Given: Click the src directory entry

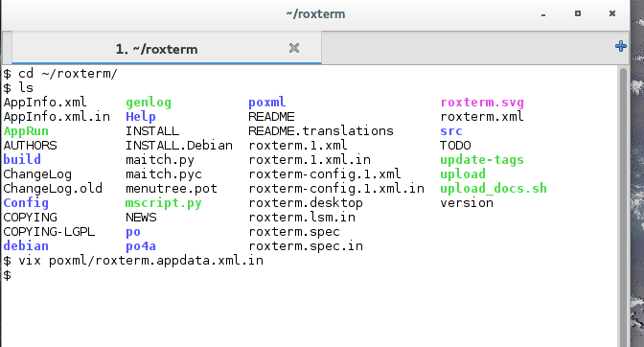Looking at the screenshot, I should point(451,131).
